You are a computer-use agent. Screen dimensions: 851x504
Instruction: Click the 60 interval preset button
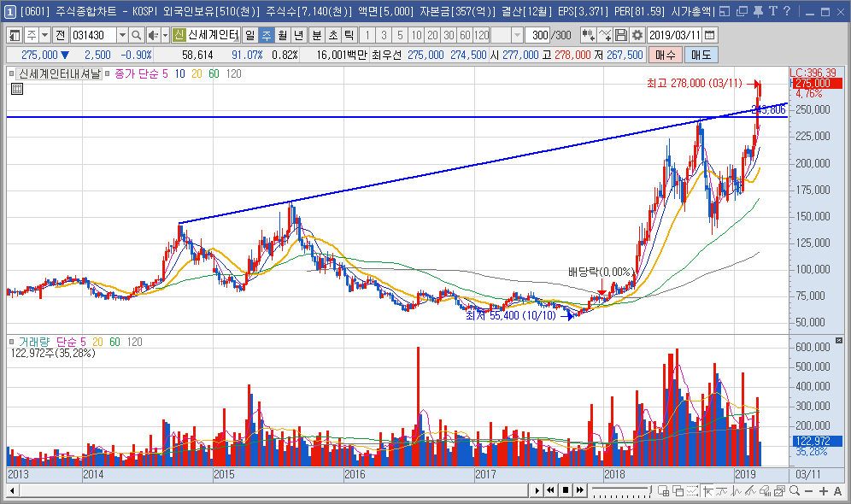pyautogui.click(x=465, y=35)
